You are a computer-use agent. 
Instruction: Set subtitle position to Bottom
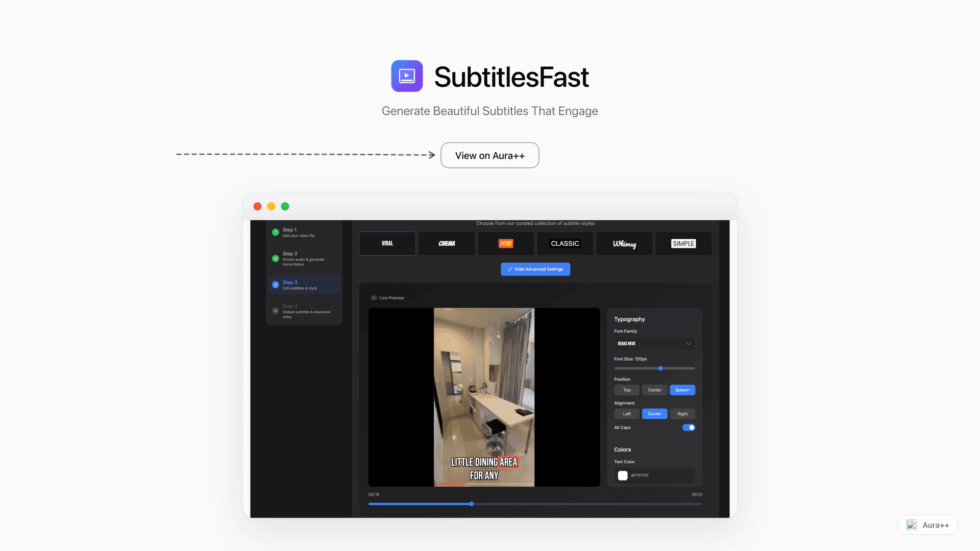pos(682,390)
